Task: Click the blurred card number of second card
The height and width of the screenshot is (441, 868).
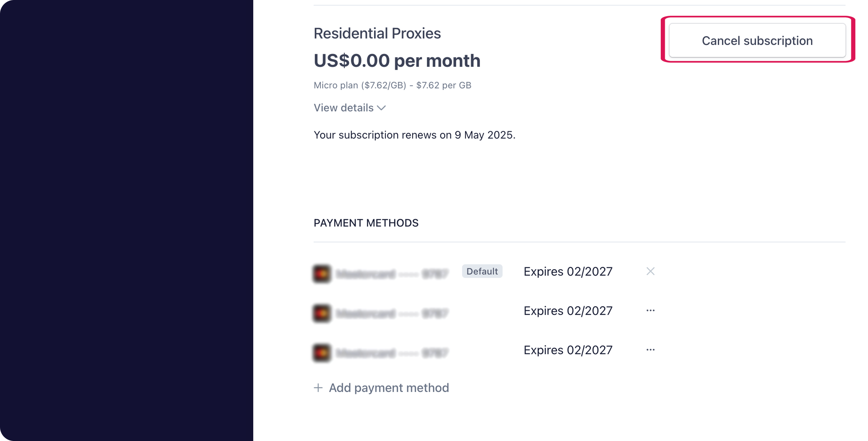Action: click(x=392, y=313)
